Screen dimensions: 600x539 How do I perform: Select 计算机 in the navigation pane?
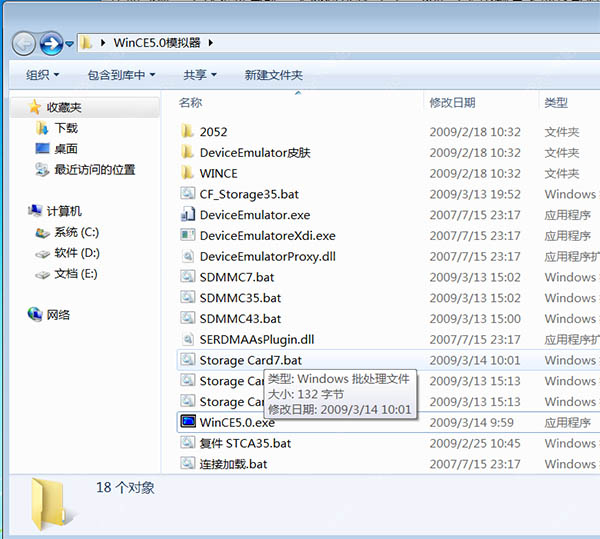[x=64, y=211]
